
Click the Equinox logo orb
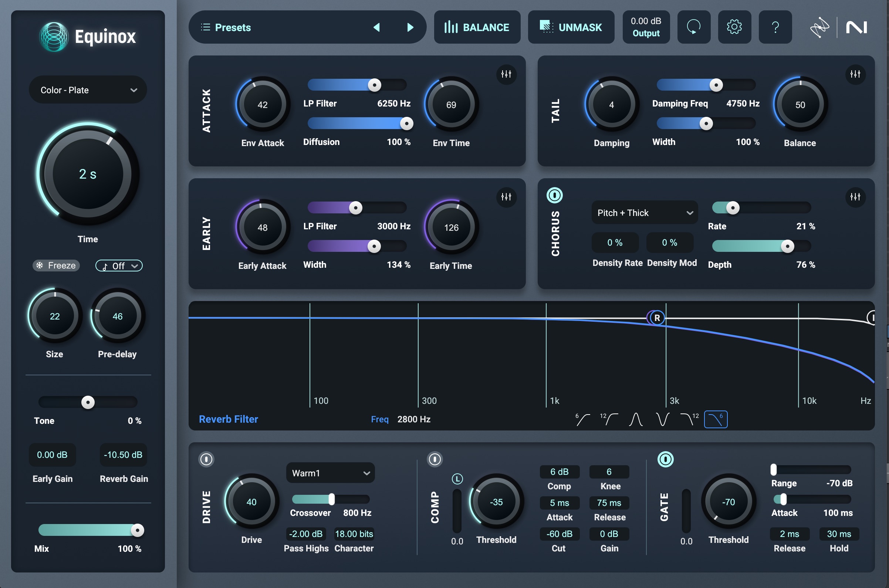tap(54, 37)
